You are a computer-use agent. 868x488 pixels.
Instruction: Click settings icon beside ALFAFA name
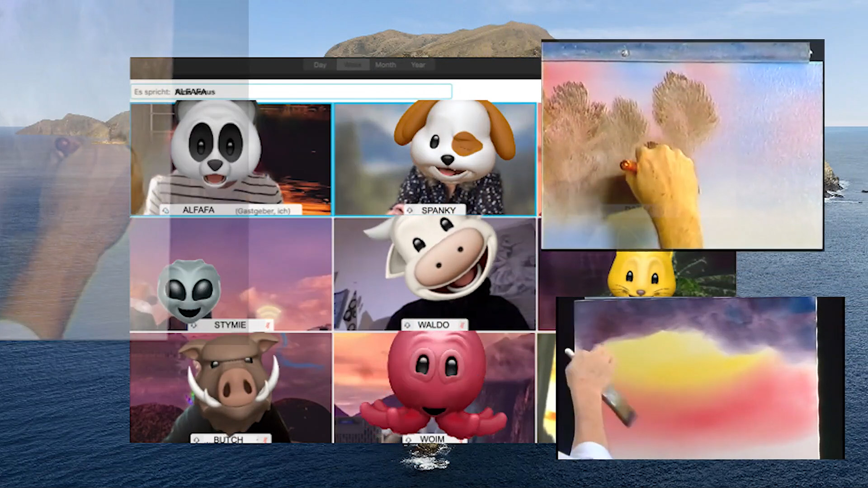coord(166,211)
